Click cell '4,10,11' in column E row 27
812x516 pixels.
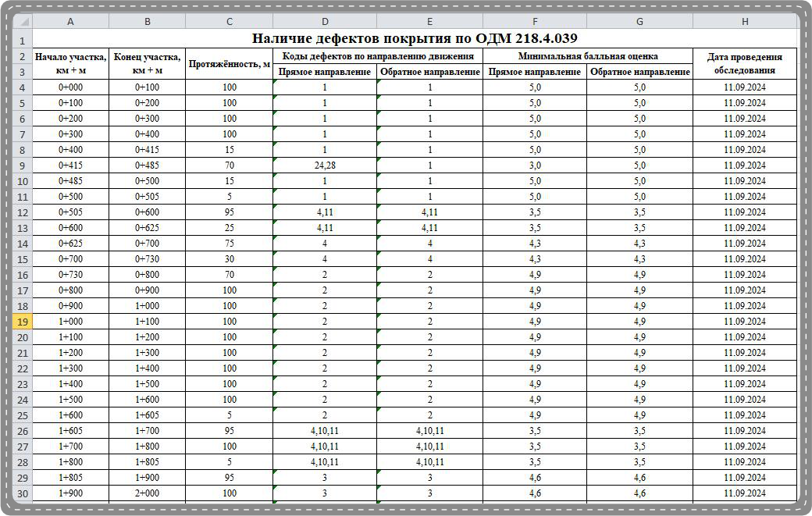pyautogui.click(x=430, y=446)
